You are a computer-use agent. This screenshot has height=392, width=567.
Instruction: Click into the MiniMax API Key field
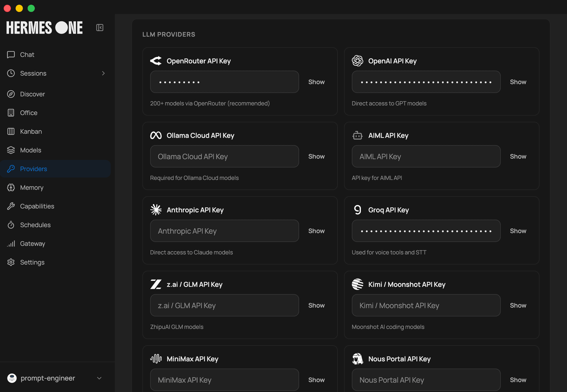click(224, 380)
